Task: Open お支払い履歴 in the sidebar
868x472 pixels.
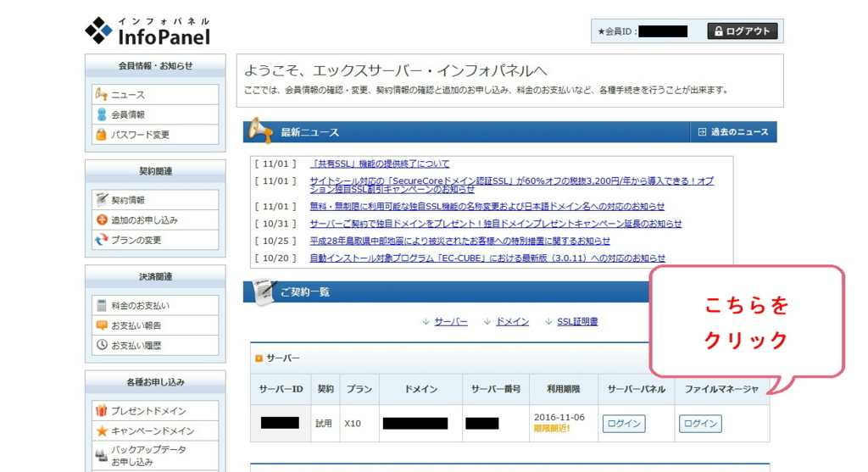Action: coord(156,345)
